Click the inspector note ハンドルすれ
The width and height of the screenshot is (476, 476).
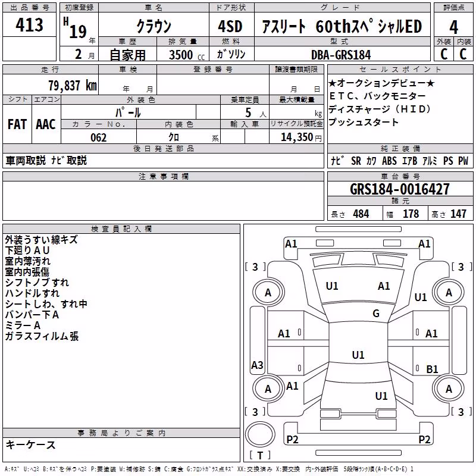(x=32, y=293)
